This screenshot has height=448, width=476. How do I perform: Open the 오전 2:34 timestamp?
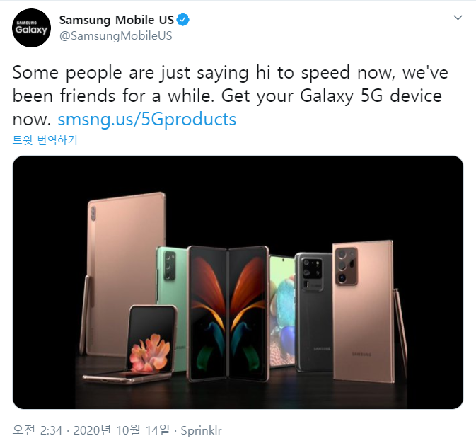tap(37, 430)
